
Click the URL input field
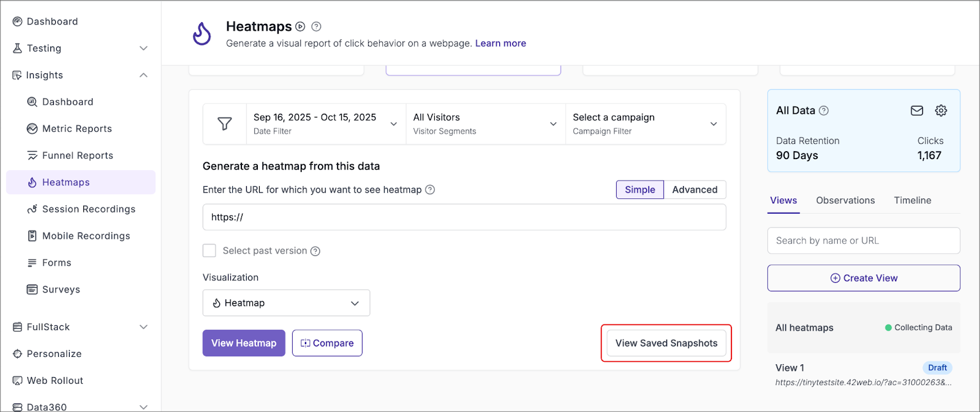pos(464,217)
